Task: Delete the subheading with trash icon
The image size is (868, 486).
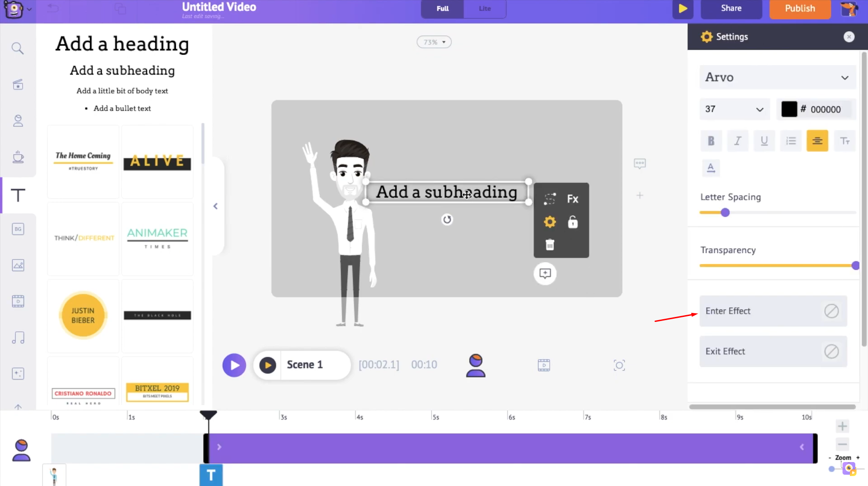Action: click(550, 245)
